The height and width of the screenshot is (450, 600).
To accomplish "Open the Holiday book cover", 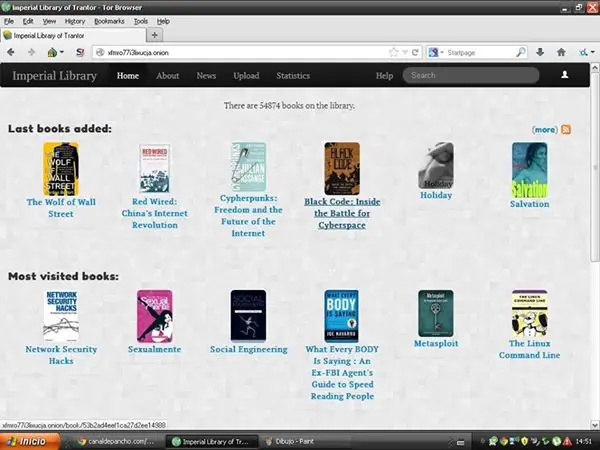I will pos(436,165).
